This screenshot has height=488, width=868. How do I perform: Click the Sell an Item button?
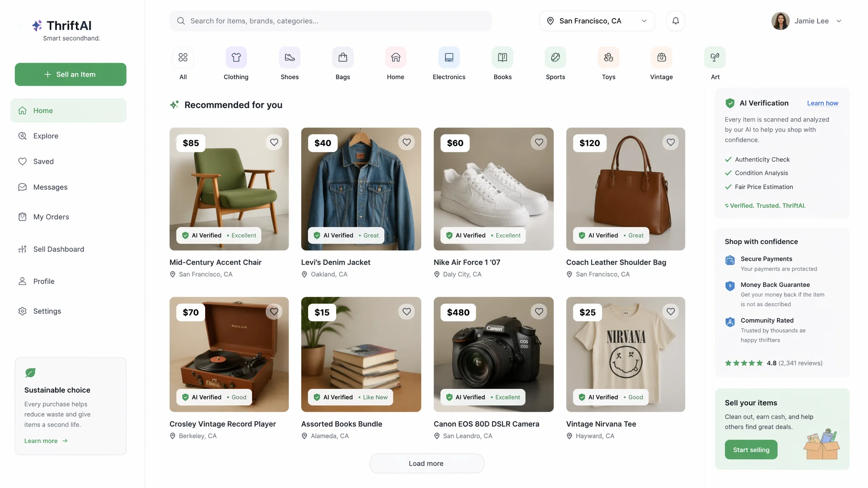[70, 75]
